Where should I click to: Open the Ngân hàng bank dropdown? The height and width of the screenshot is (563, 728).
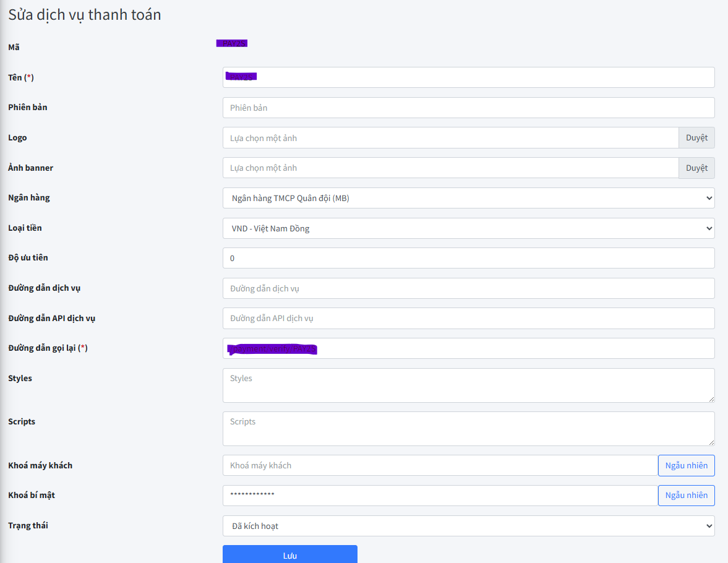coord(468,198)
